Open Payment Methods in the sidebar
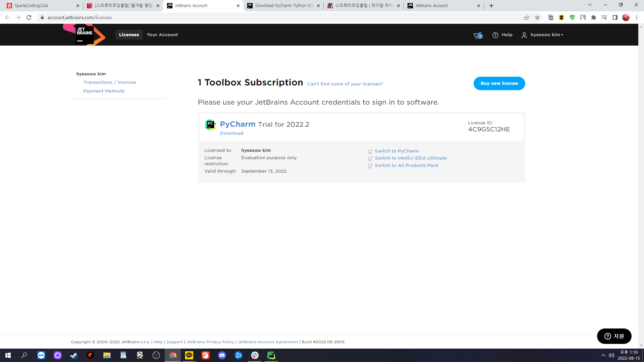This screenshot has height=362, width=644. click(104, 91)
